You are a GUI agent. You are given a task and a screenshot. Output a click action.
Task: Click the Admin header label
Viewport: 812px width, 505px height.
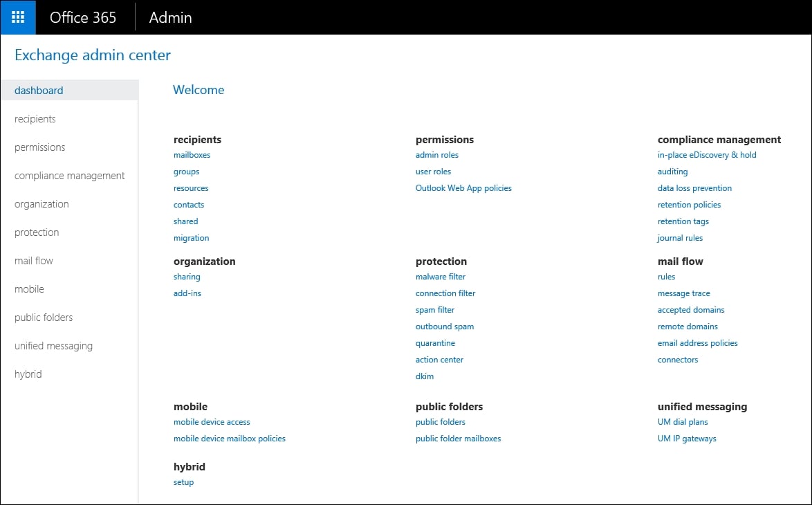pyautogui.click(x=170, y=18)
